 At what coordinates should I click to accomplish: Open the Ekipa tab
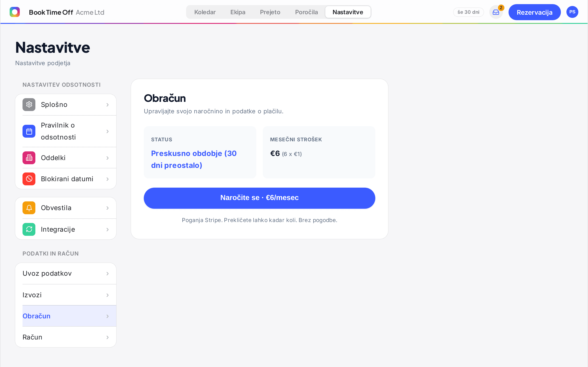[x=238, y=12]
